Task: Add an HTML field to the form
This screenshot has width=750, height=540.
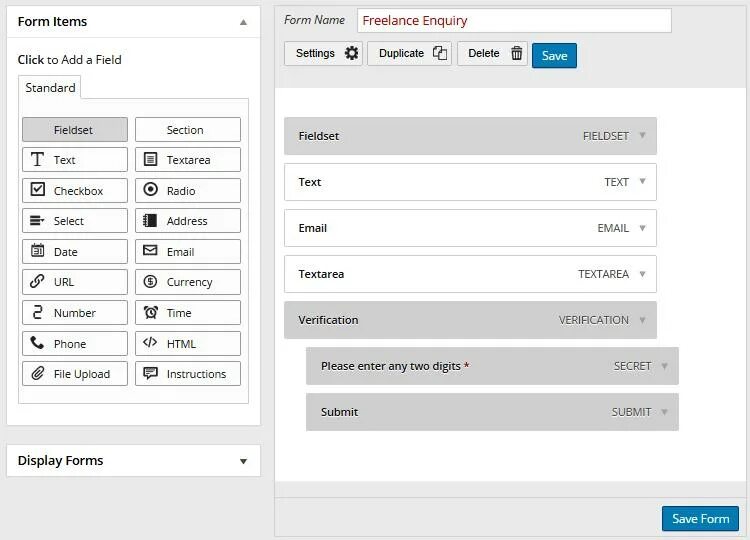Action: pyautogui.click(x=188, y=343)
